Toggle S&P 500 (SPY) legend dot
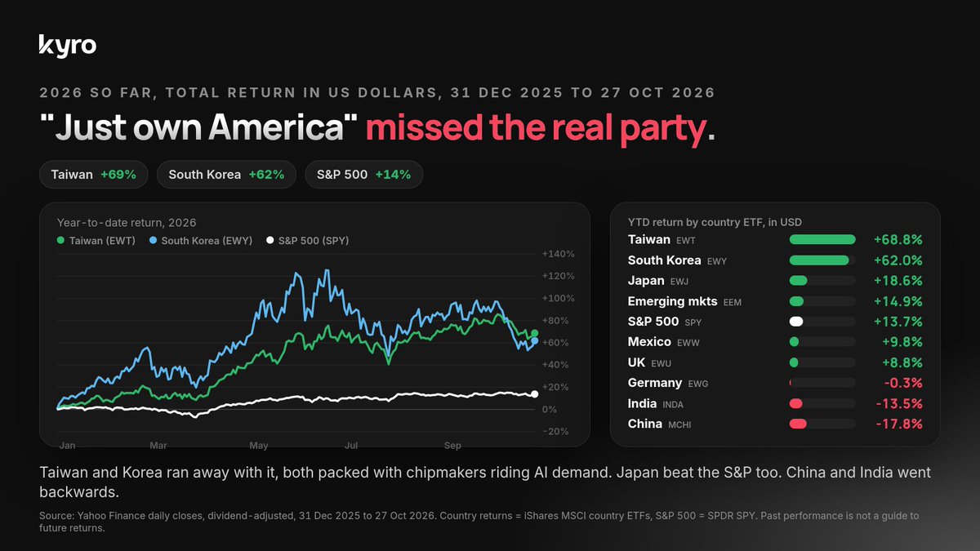This screenshot has width=980, height=551. coord(270,241)
